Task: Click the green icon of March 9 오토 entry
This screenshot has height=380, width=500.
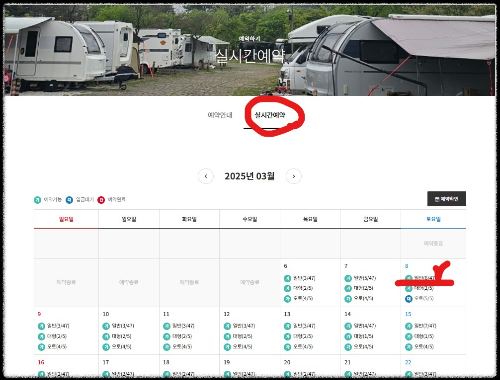Action: (41, 347)
